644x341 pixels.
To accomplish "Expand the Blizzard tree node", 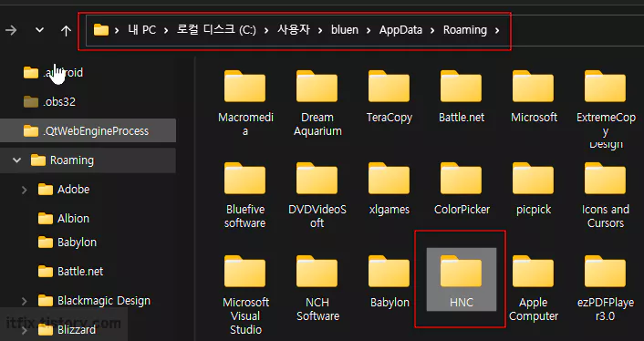I will coord(25,330).
